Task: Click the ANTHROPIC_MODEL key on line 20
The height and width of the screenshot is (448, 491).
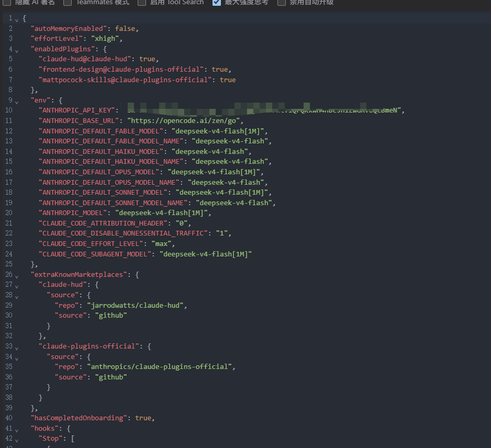Action: tap(73, 212)
